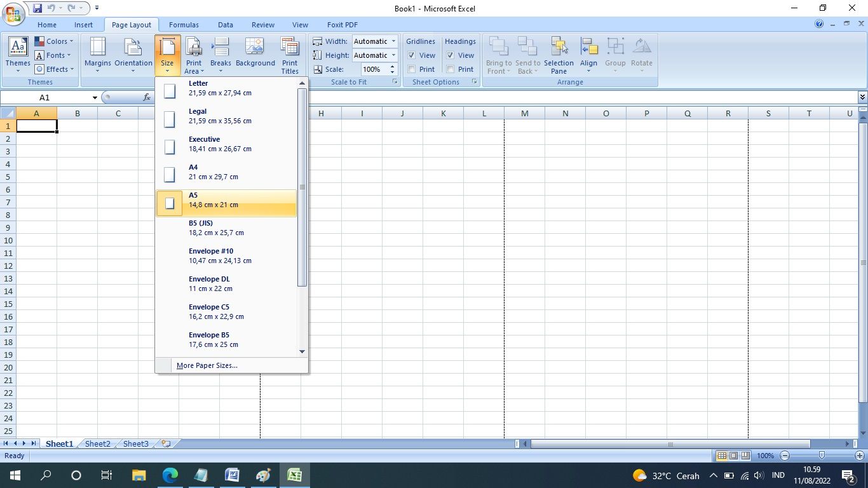868x488 pixels.
Task: Open the Height dropdown
Action: click(x=393, y=55)
